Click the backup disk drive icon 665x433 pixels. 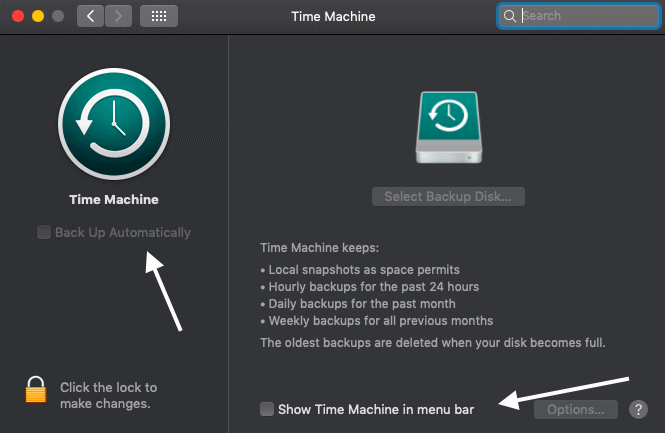(x=449, y=127)
